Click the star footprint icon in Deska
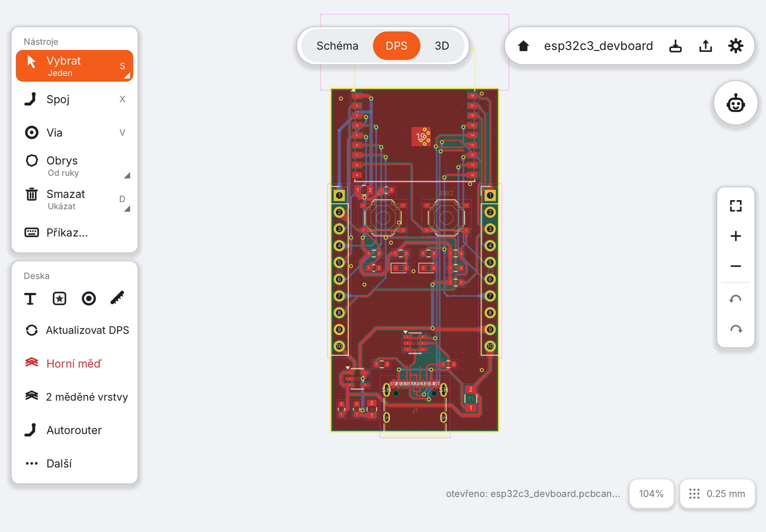This screenshot has height=532, width=766. point(59,298)
